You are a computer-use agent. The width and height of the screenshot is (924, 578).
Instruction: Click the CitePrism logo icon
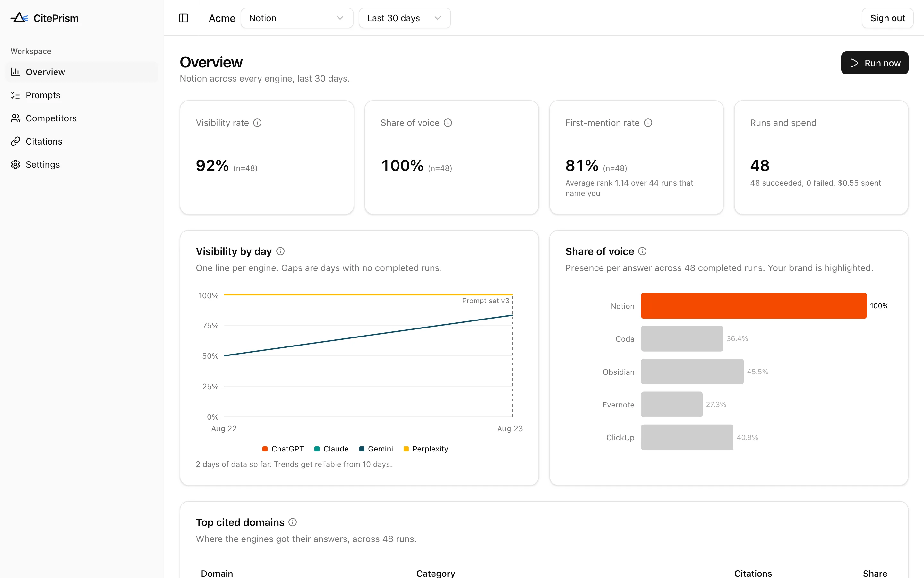(19, 18)
